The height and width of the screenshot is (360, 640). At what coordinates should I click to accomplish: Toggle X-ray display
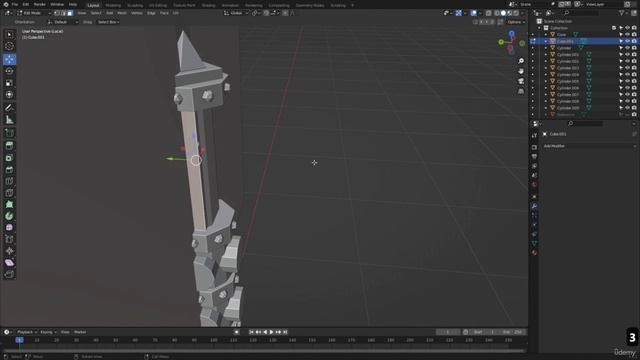click(x=489, y=13)
